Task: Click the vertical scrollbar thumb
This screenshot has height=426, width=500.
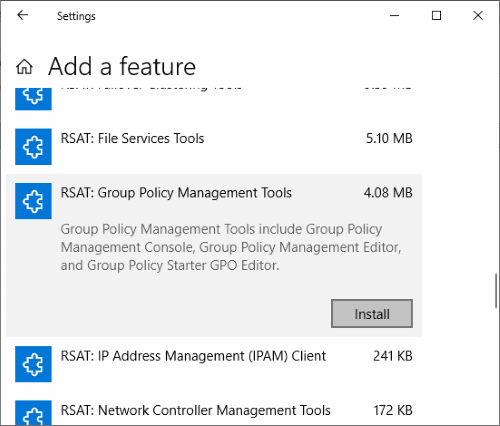Action: 496,291
